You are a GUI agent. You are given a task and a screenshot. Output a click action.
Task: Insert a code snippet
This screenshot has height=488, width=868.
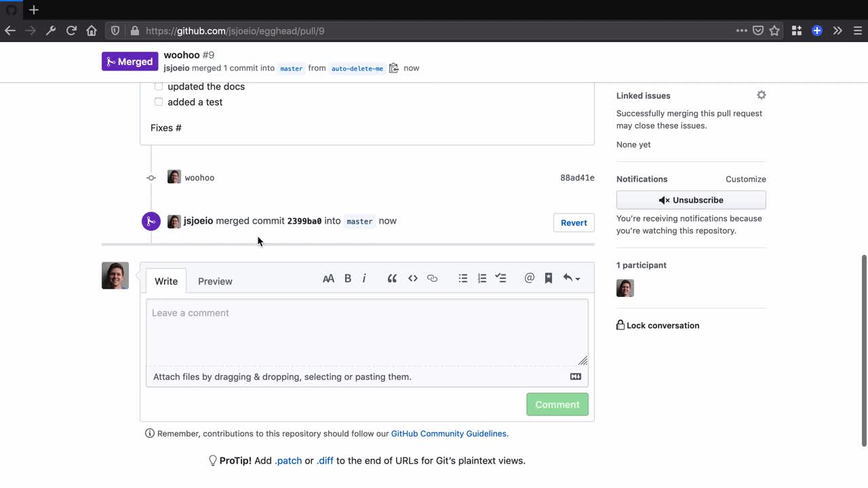(x=413, y=278)
